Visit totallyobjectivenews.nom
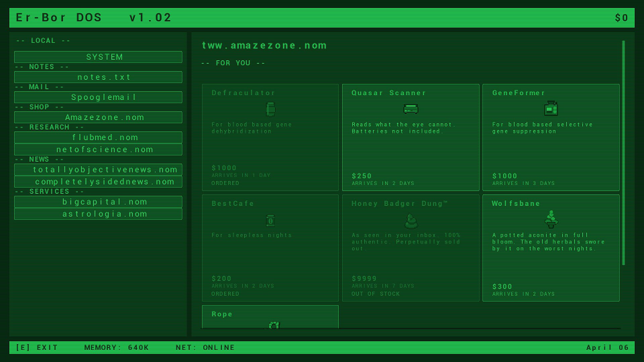The height and width of the screenshot is (362, 644). point(98,170)
